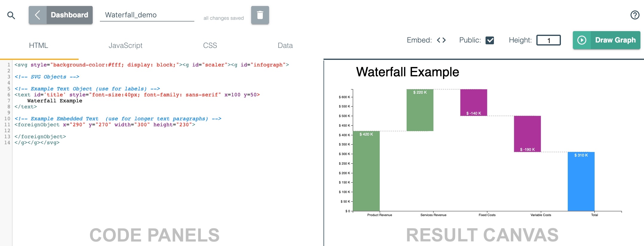This screenshot has height=246, width=644.
Task: Click the back arrow on Dashboard button
Action: coord(38,15)
